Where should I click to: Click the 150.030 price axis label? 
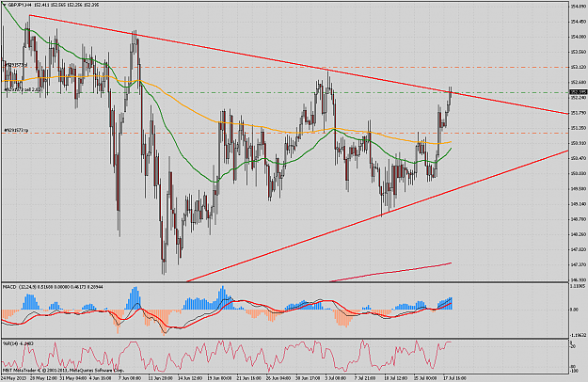click(578, 173)
